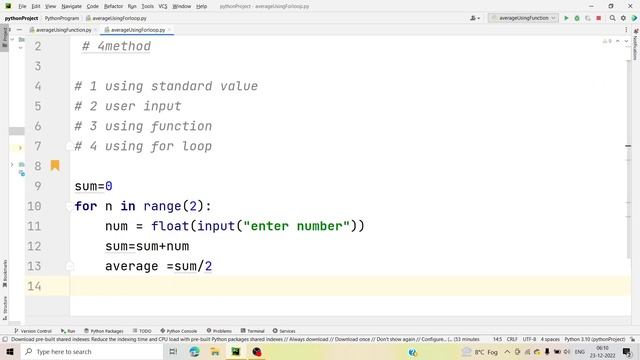640x360 pixels.
Task: Click the shared indexes download notification
Action: click(245, 339)
